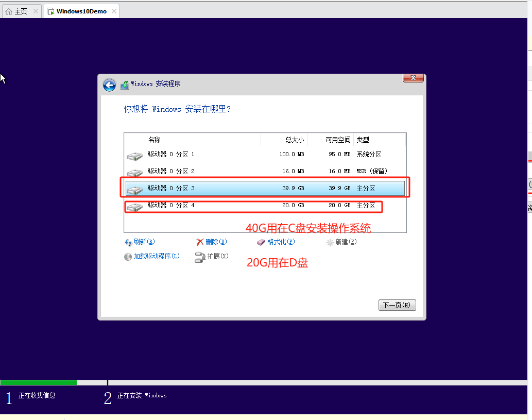
Task: Click the Next (下一页) button
Action: coord(397,305)
